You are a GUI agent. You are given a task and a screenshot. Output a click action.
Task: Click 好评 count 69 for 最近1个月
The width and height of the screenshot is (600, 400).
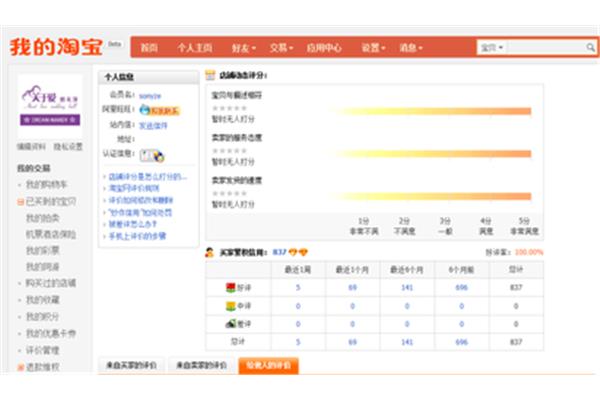pyautogui.click(x=352, y=287)
